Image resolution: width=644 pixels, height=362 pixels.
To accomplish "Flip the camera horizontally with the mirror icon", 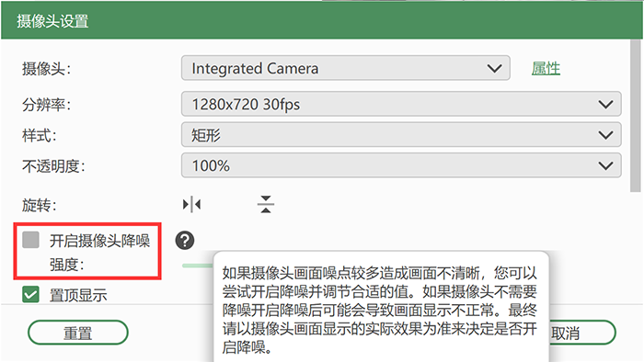I will coord(191,204).
